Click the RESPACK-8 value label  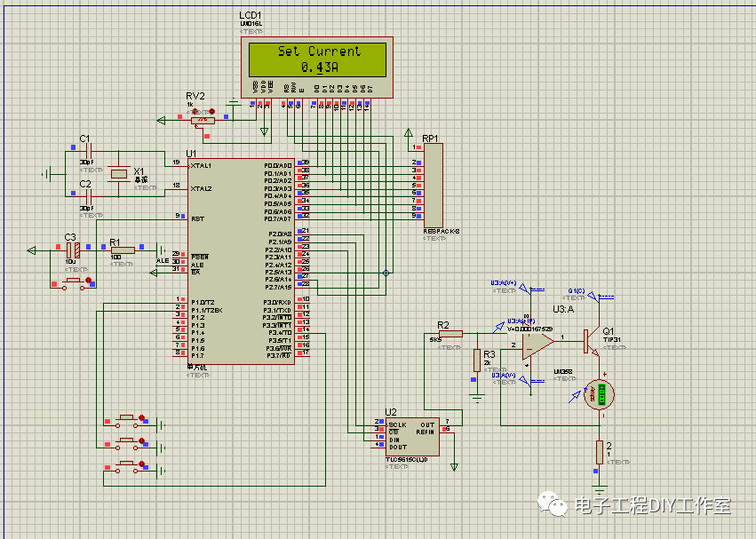point(442,232)
